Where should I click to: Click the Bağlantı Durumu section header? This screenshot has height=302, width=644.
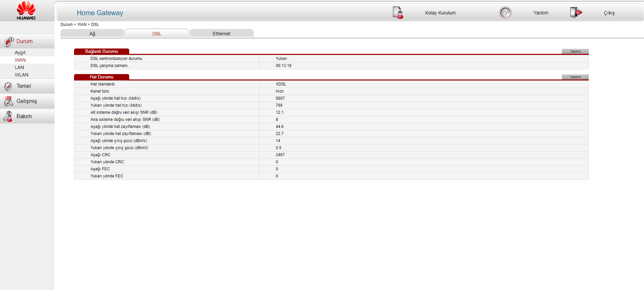[101, 51]
